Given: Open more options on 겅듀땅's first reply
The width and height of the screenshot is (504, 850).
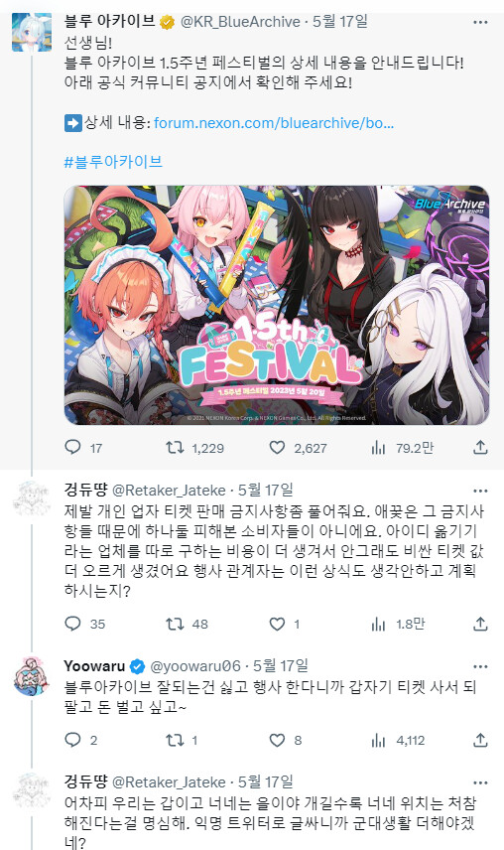Looking at the screenshot, I should pyautogui.click(x=480, y=491).
